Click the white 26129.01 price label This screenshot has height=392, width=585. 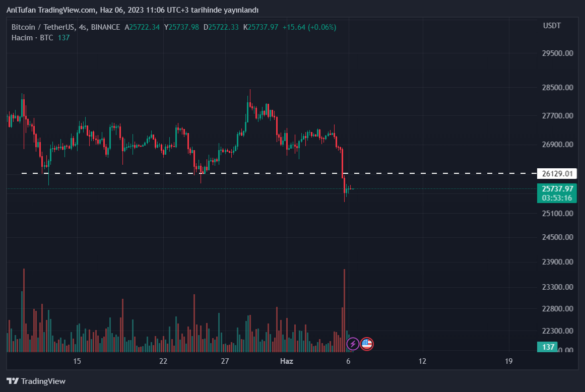pyautogui.click(x=557, y=174)
